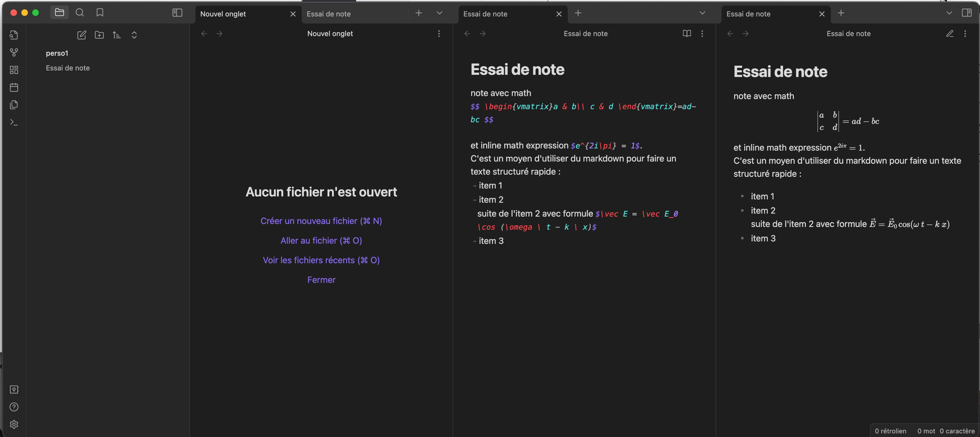Toggle the left sidebar visibility
Viewport: 980px width, 437px height.
click(x=177, y=13)
